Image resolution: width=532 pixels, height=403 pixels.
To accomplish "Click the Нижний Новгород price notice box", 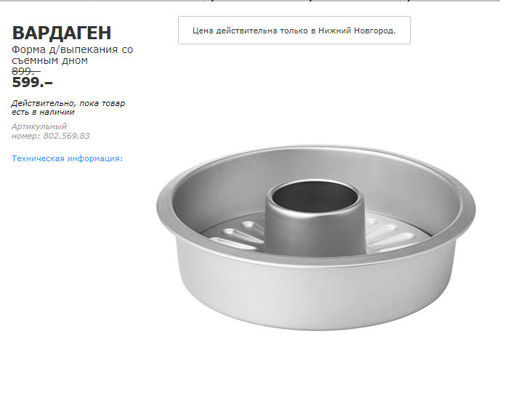I will pyautogui.click(x=294, y=30).
